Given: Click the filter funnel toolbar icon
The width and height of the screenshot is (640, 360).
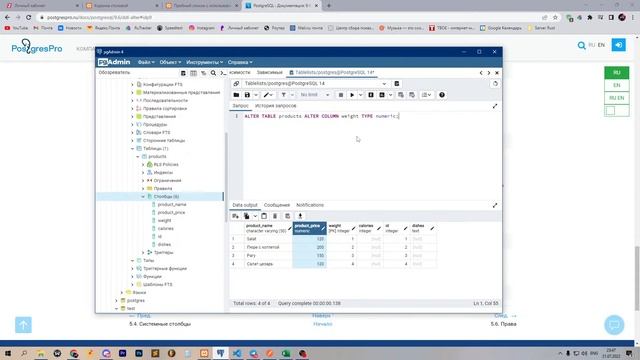Looking at the screenshot, I should [x=284, y=95].
